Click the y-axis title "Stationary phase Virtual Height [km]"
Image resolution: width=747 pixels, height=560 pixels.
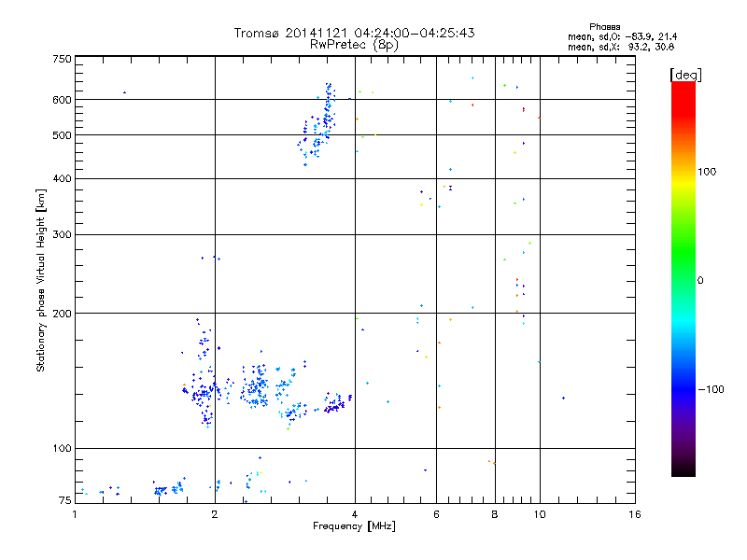click(x=40, y=280)
